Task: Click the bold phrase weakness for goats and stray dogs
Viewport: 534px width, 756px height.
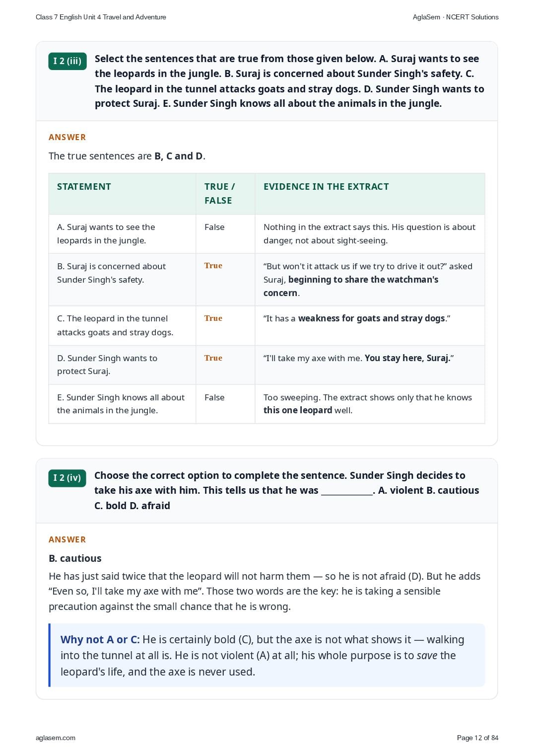Action: (372, 318)
